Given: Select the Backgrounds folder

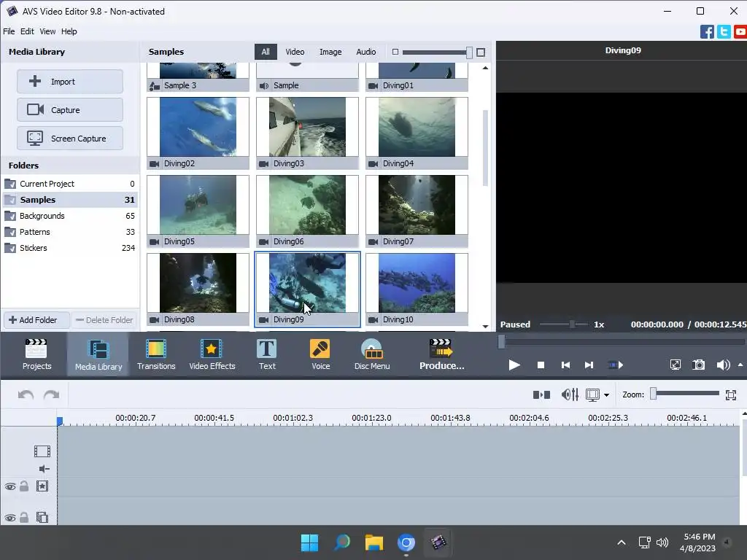Looking at the screenshot, I should coord(70,216).
